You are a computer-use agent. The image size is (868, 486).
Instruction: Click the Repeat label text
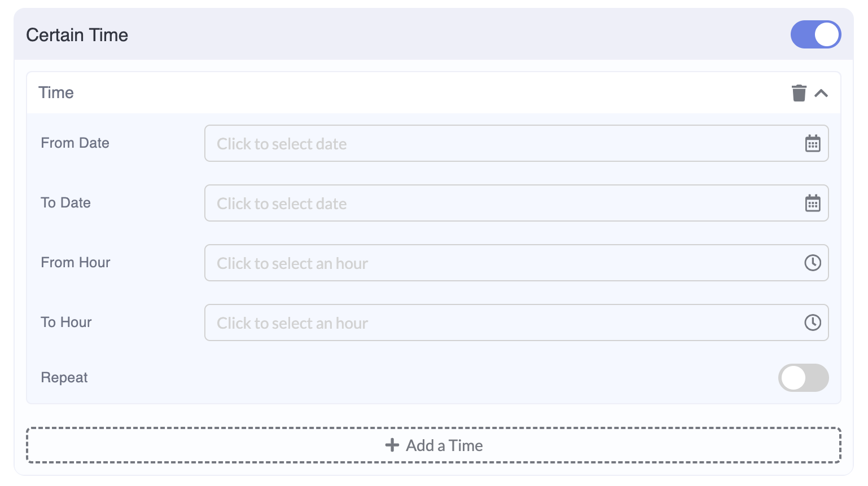64,378
